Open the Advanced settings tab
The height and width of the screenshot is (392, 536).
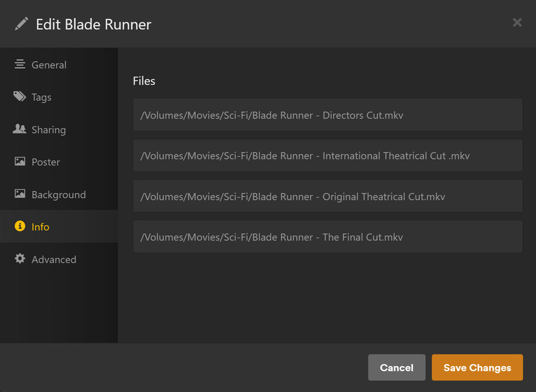tap(54, 259)
